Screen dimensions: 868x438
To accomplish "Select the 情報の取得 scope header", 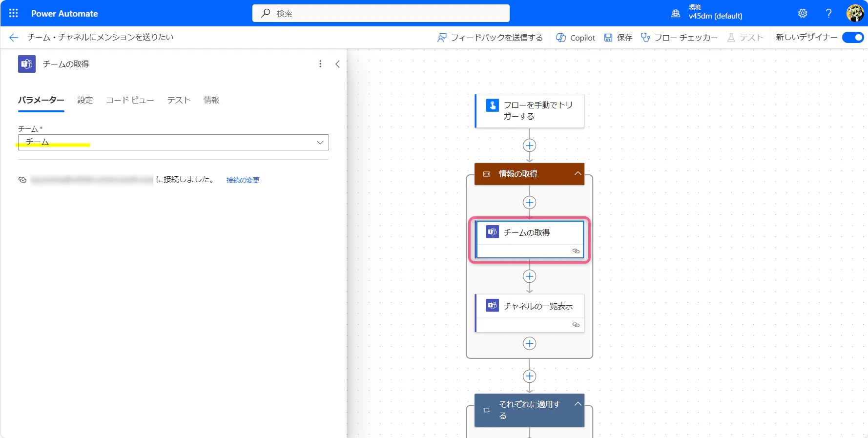I will coord(530,174).
